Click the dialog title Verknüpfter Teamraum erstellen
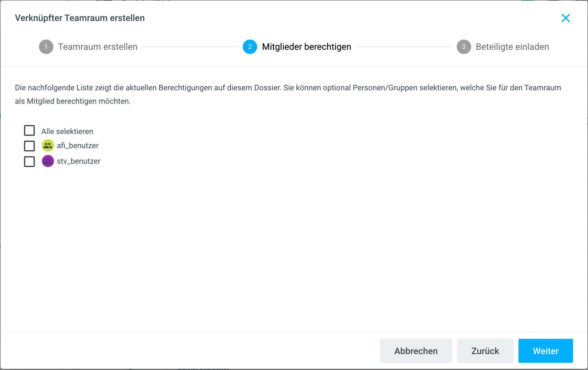 pos(80,18)
